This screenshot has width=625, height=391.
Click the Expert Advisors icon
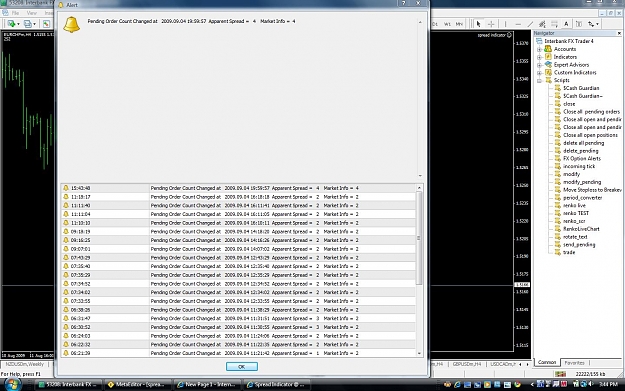548,65
